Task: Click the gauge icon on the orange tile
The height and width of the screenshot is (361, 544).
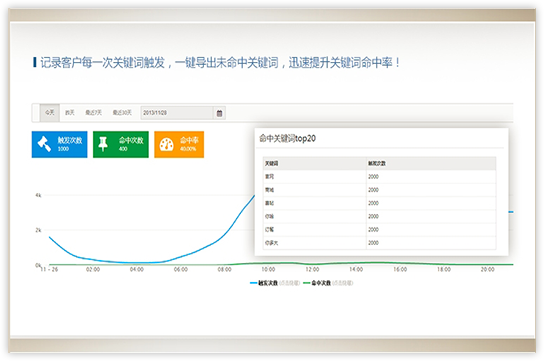Action: (167, 145)
